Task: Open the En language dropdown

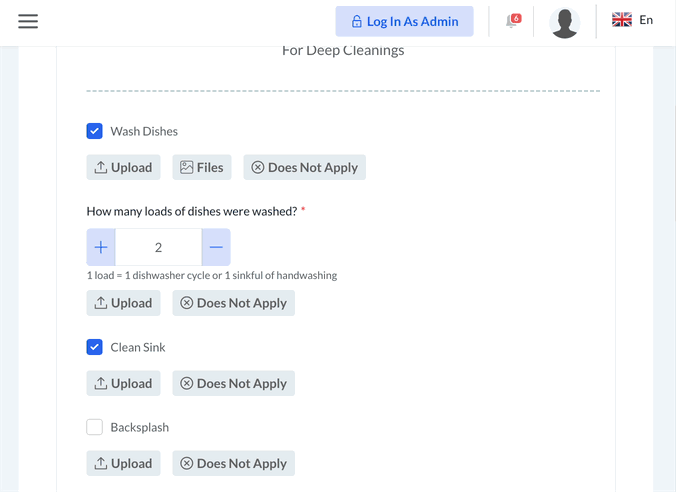Action: tap(646, 20)
